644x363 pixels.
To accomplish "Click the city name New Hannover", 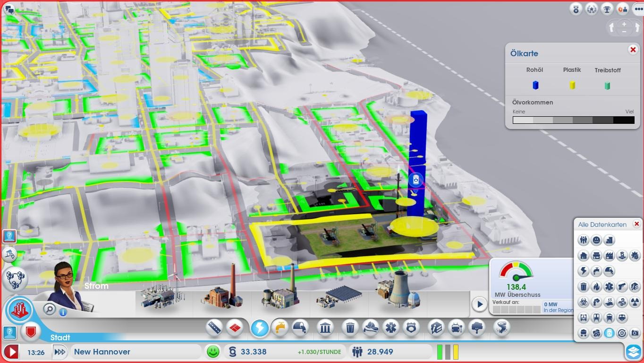I will click(x=102, y=352).
